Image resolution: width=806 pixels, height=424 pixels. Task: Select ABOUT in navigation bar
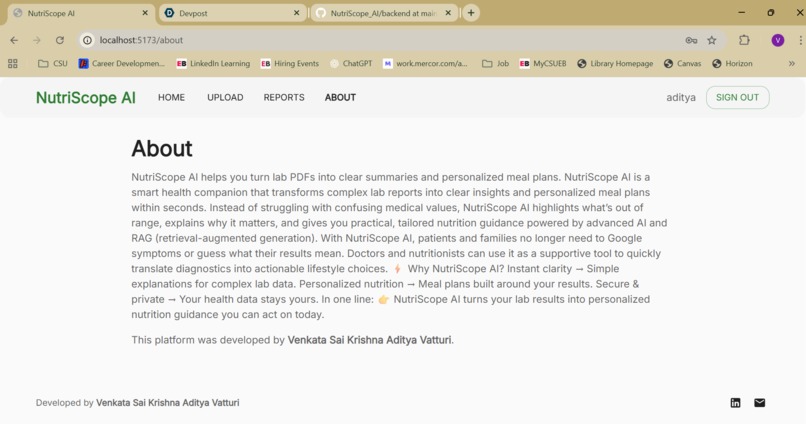click(340, 98)
